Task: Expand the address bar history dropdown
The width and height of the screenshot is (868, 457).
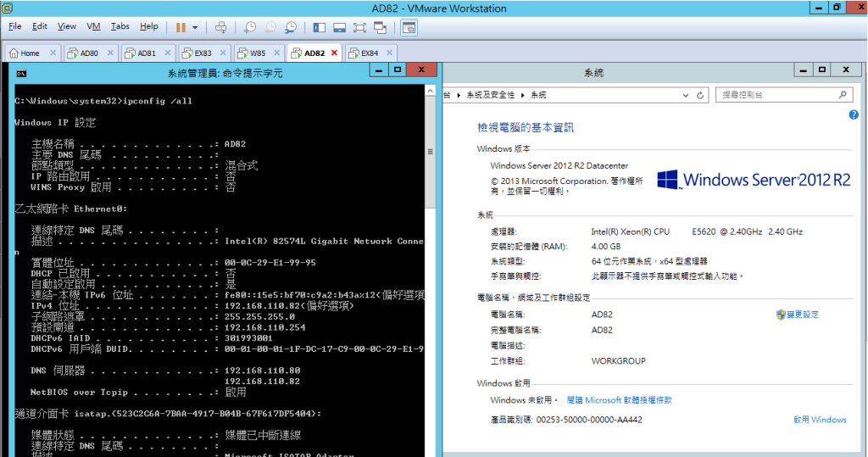Action: [x=685, y=95]
